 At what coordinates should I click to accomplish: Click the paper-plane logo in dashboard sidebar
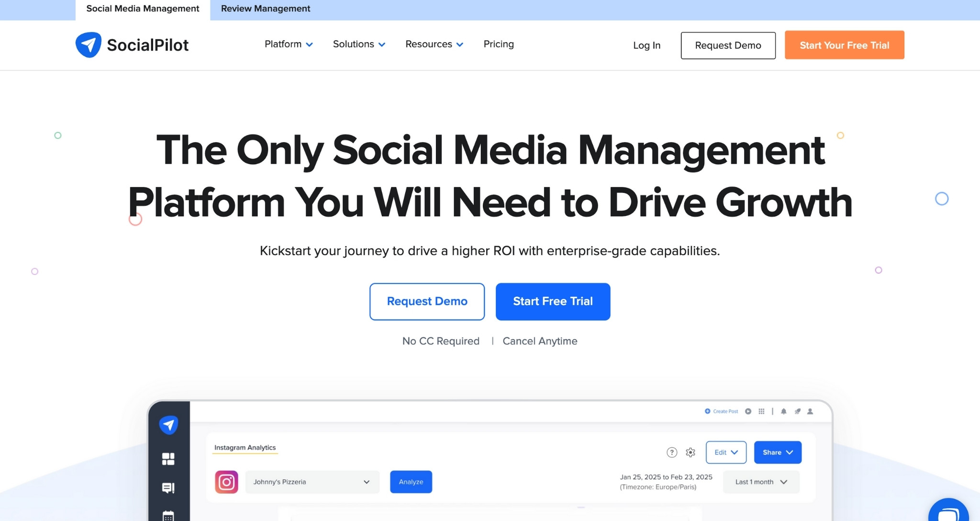tap(168, 425)
